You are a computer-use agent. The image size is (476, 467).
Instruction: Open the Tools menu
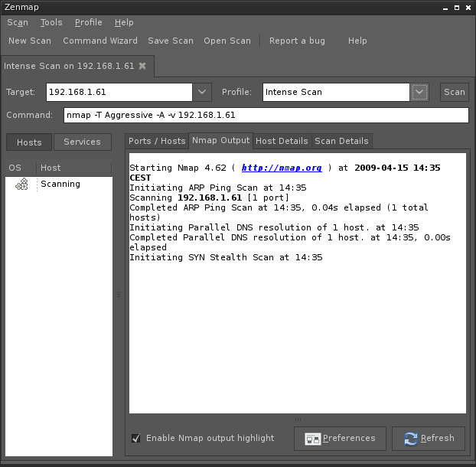point(51,22)
